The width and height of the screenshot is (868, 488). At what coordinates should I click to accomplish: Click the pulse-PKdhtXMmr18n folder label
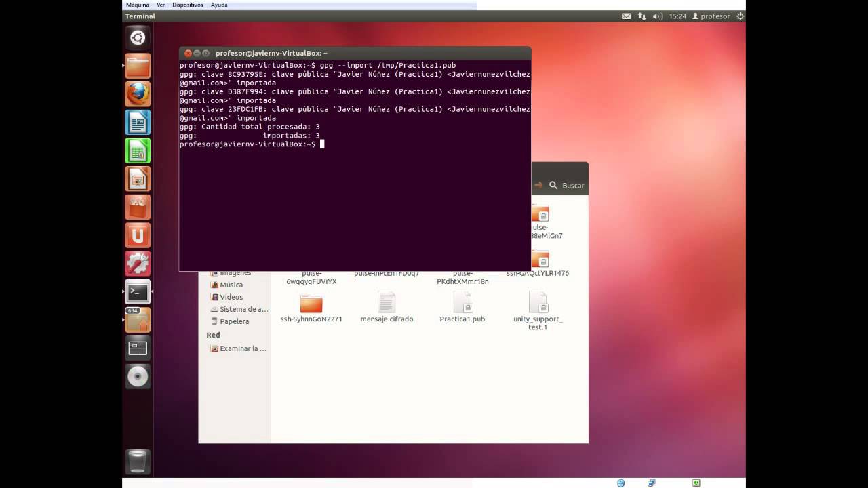pyautogui.click(x=462, y=277)
